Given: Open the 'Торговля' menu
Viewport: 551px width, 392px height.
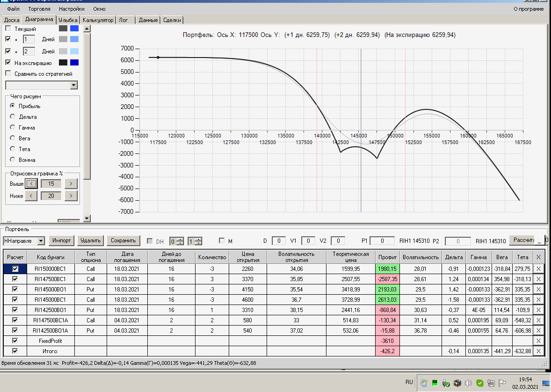Looking at the screenshot, I should pyautogui.click(x=39, y=9).
